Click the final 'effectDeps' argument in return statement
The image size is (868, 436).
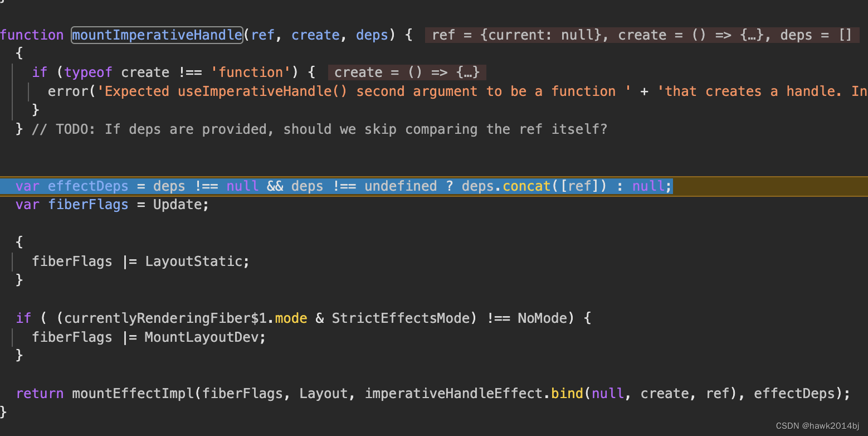794,394
